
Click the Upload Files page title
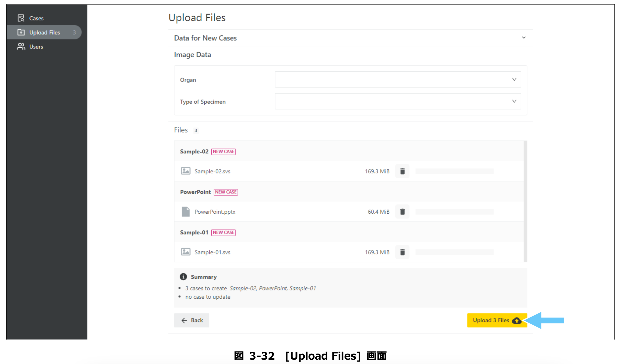coord(197,18)
